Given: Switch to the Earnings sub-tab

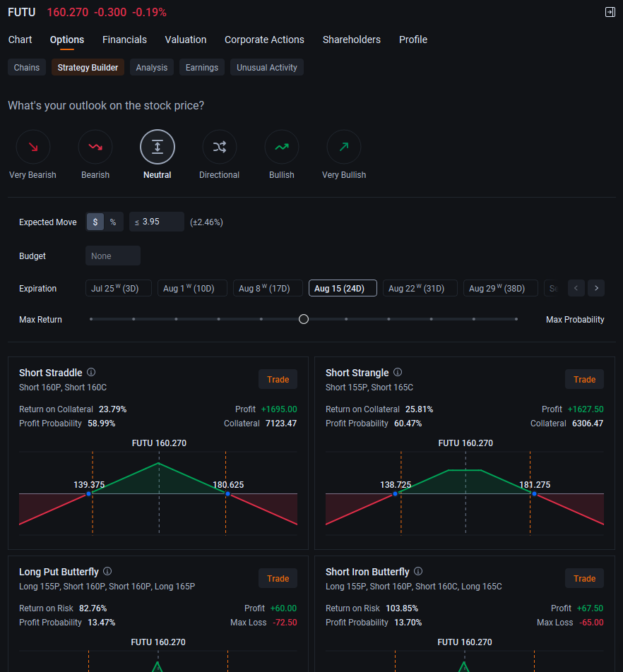Looking at the screenshot, I should [202, 67].
